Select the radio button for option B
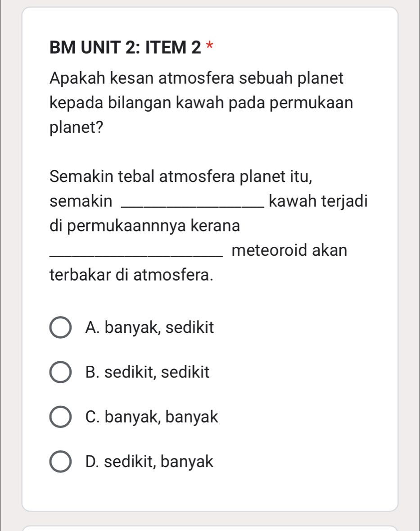420x531 pixels. click(61, 372)
